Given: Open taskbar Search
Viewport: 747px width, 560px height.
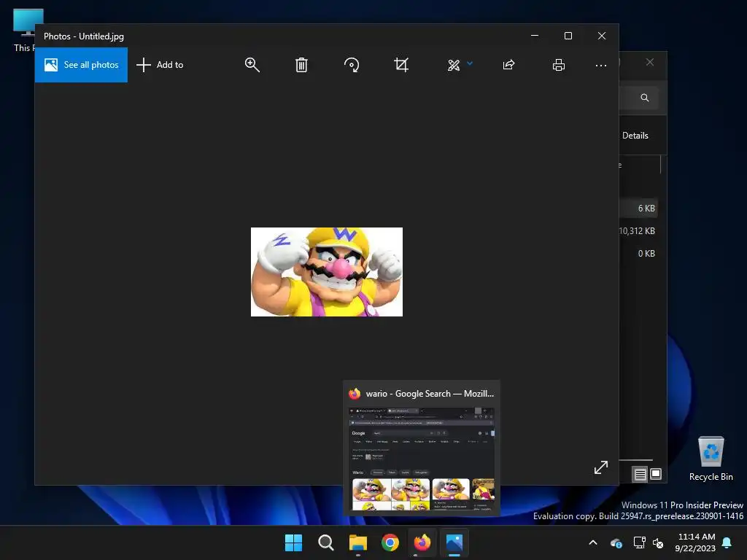Looking at the screenshot, I should 326,542.
